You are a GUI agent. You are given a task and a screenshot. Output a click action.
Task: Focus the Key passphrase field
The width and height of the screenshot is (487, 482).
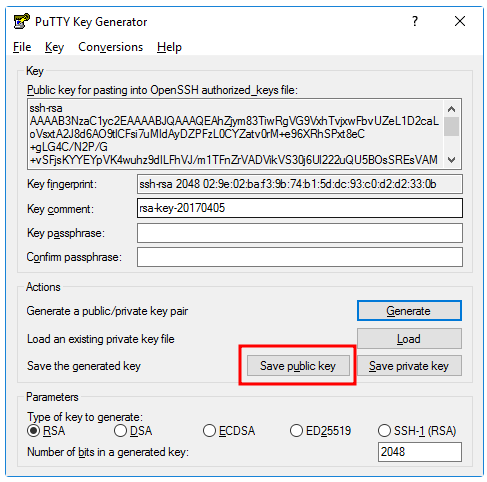click(x=300, y=233)
